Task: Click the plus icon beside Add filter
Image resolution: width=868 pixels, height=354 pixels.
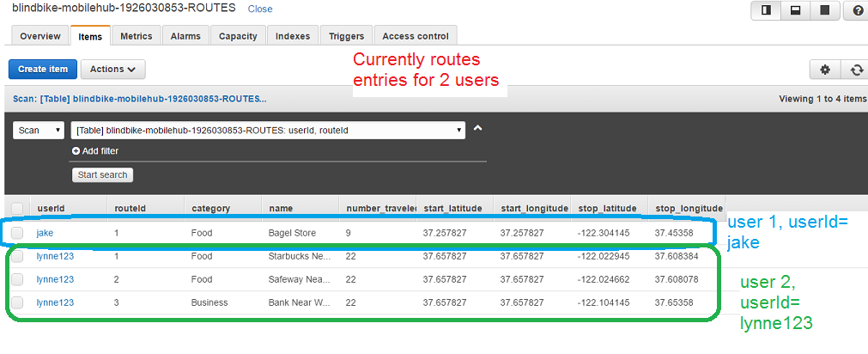Action: pyautogui.click(x=75, y=151)
